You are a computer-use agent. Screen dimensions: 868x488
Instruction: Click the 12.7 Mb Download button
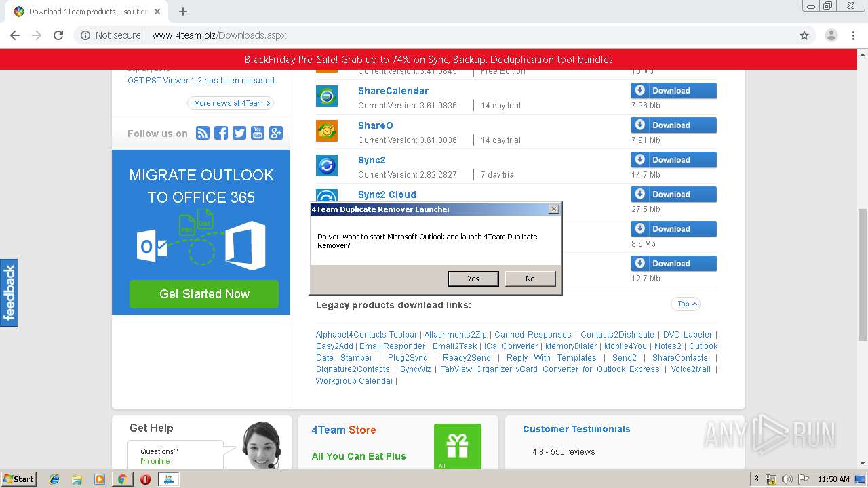pos(673,264)
